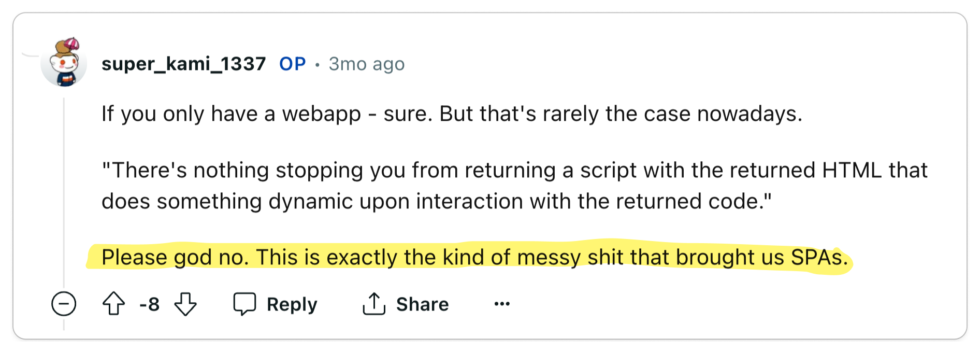Viewport: 980px width, 352px height.
Task: Open the permalink via '3mo ago' timestamp
Action: [x=367, y=64]
